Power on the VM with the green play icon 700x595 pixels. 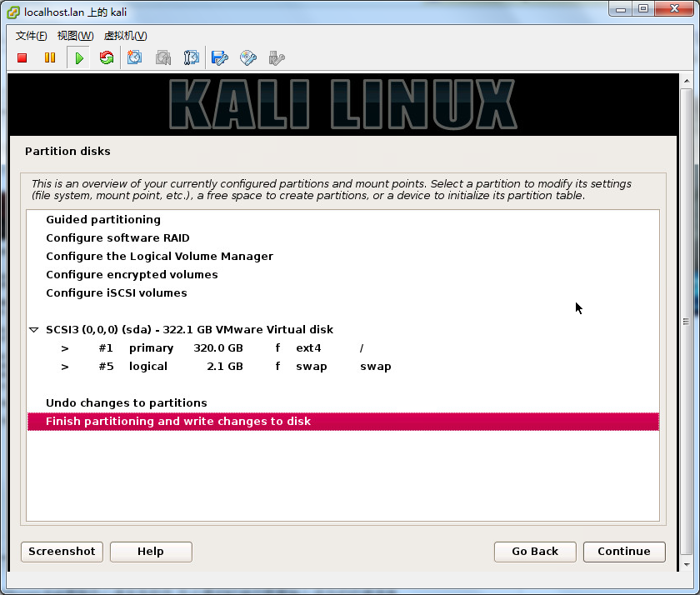tap(79, 58)
